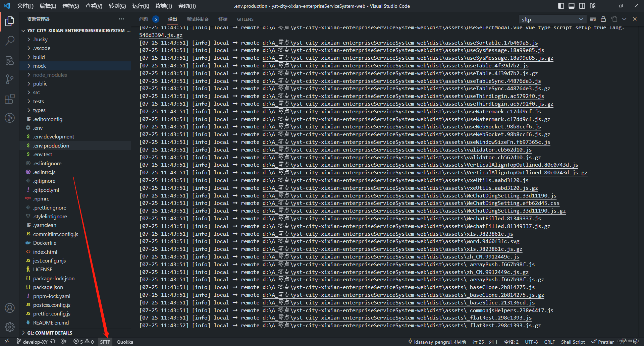This screenshot has height=346, width=644.
Task: Open the sftp output channel dropdown
Action: [x=552, y=19]
